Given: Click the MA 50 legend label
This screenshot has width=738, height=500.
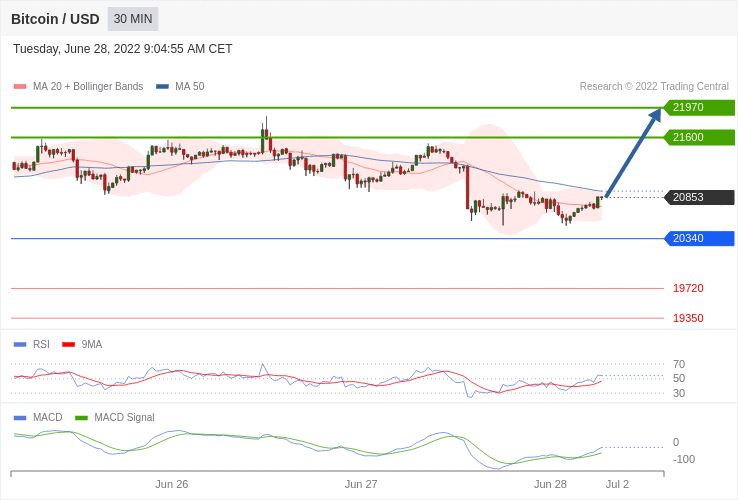Looking at the screenshot, I should coord(190,87).
